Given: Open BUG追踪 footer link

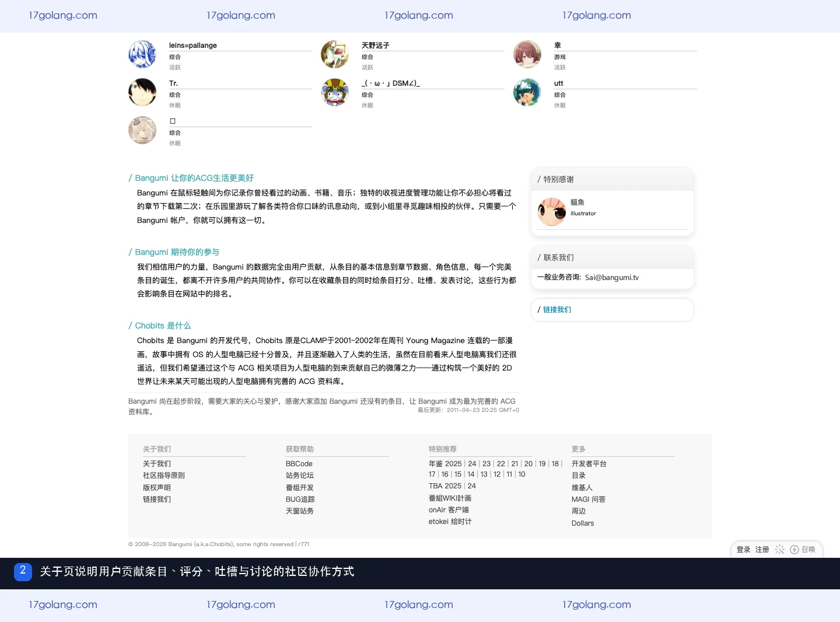Looking at the screenshot, I should [x=300, y=499].
